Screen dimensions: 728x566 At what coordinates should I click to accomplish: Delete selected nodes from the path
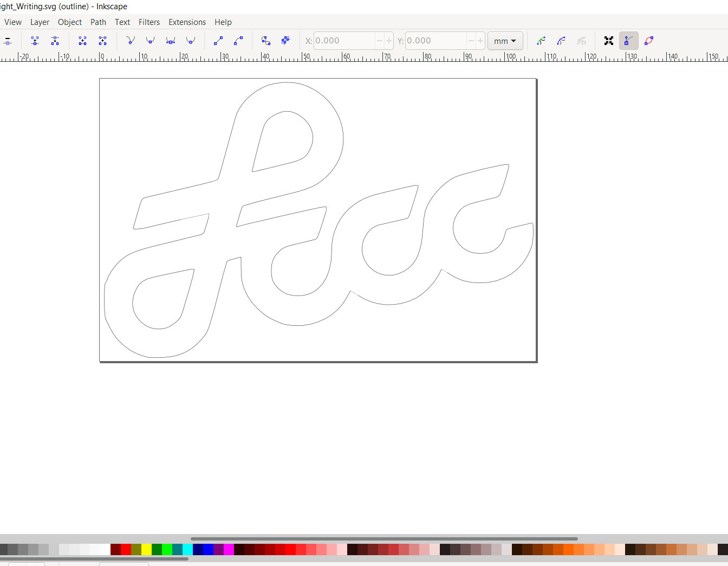[8, 41]
